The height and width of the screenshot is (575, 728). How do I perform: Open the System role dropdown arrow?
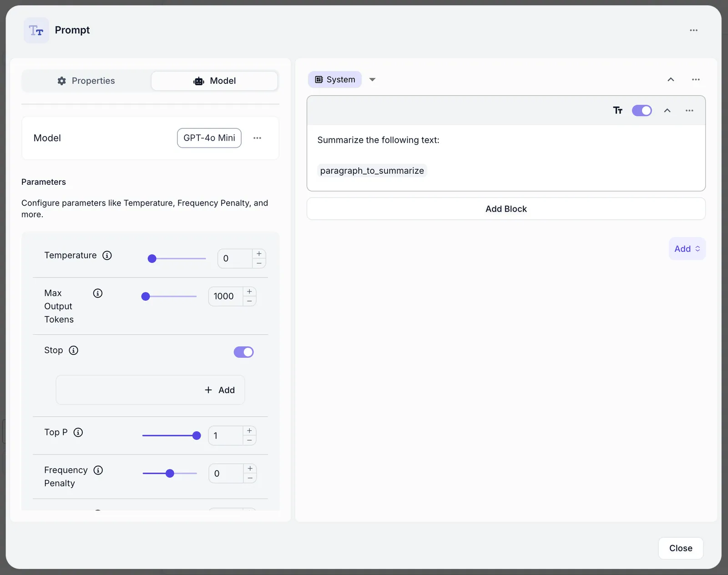pos(372,80)
